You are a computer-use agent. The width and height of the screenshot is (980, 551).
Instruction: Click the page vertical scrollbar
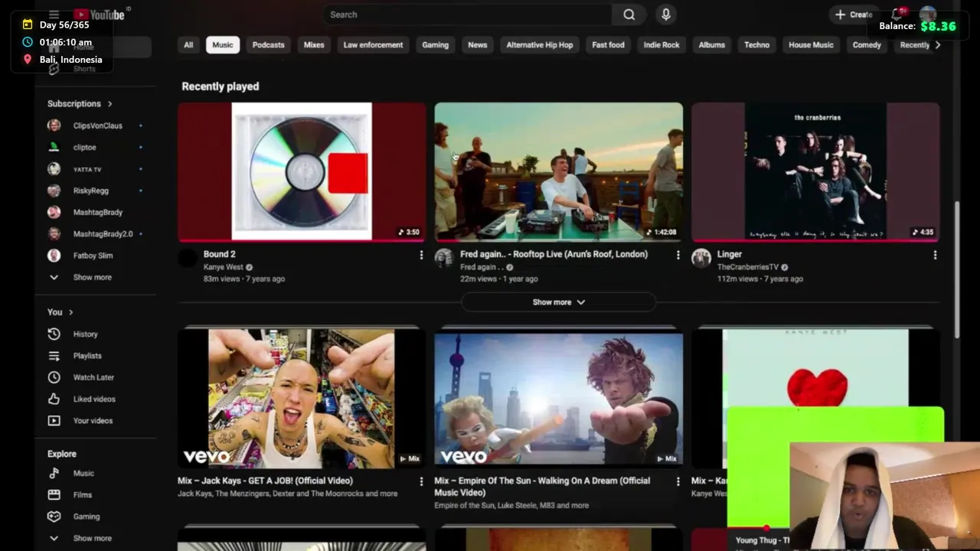[957, 269]
